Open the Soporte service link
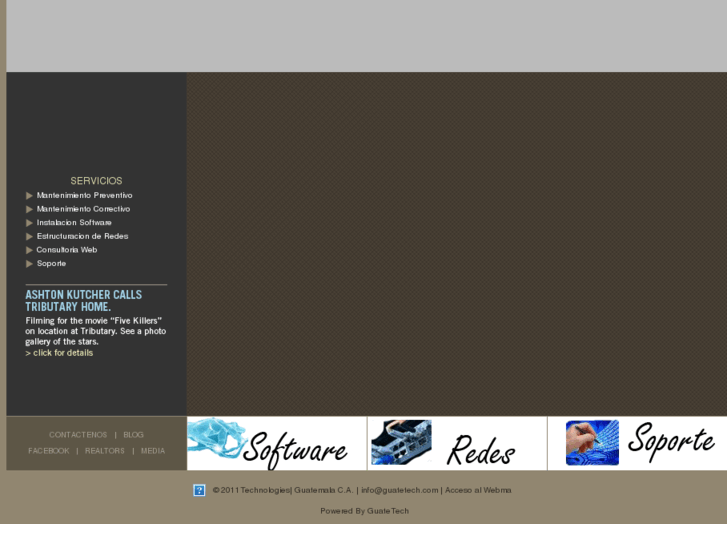The image size is (727, 545). [51, 263]
